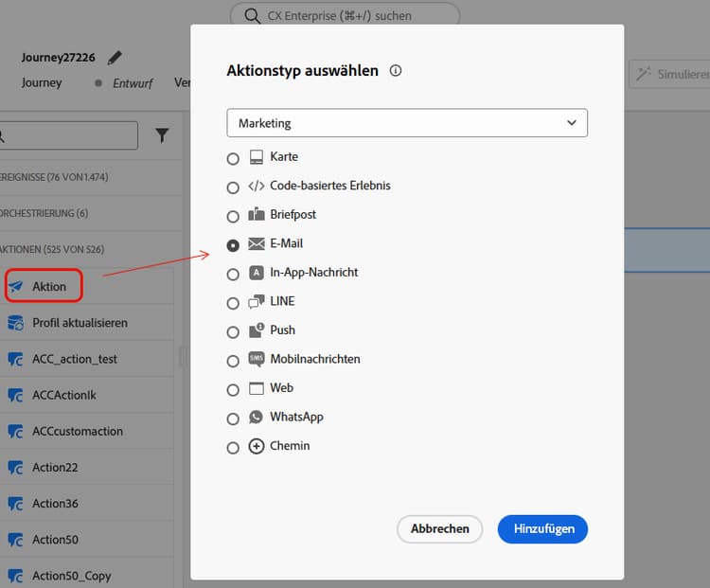Click the Abbrechen button
Image resolution: width=710 pixels, height=588 pixels.
(x=439, y=528)
